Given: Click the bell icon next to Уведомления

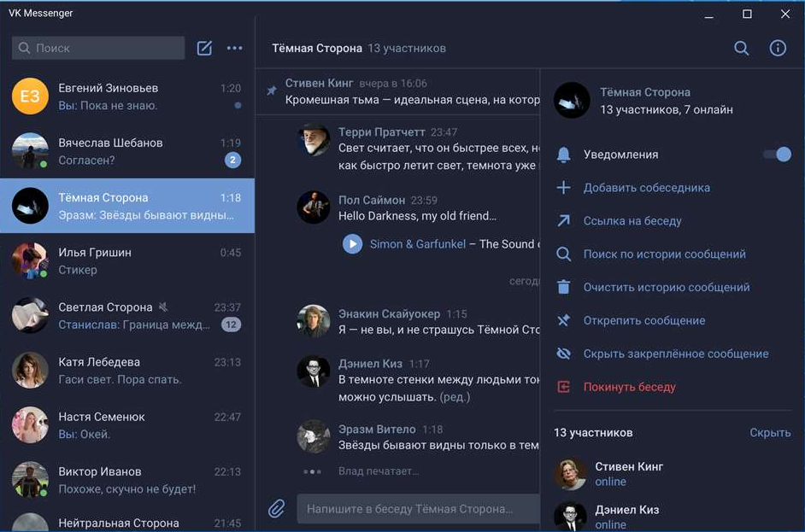Looking at the screenshot, I should [564, 155].
